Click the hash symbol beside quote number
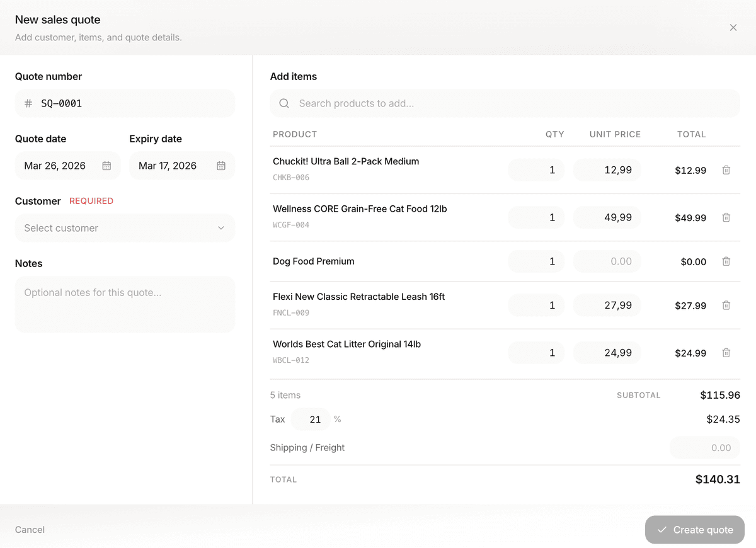756x548 pixels. [x=28, y=103]
